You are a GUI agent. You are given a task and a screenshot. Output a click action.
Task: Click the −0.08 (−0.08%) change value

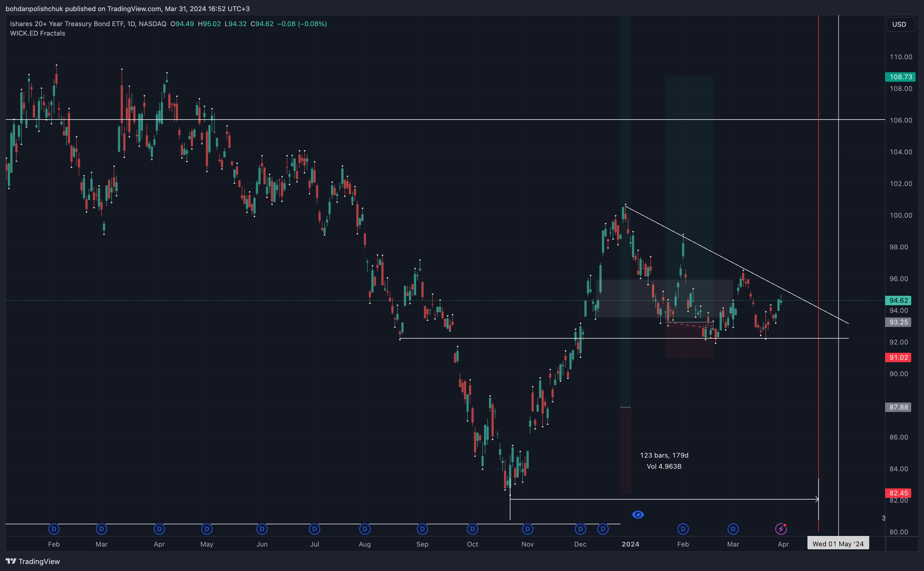302,24
